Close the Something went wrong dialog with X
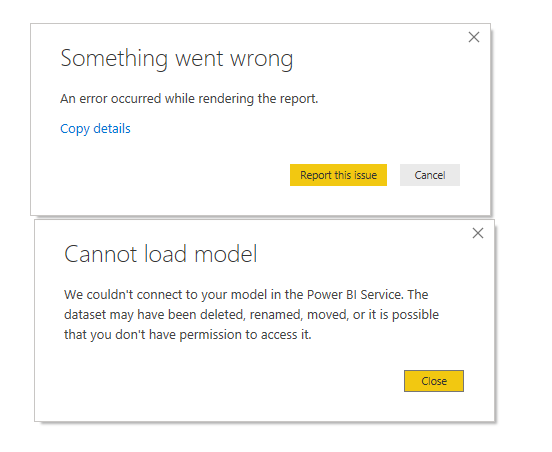The width and height of the screenshot is (552, 452). point(474,37)
